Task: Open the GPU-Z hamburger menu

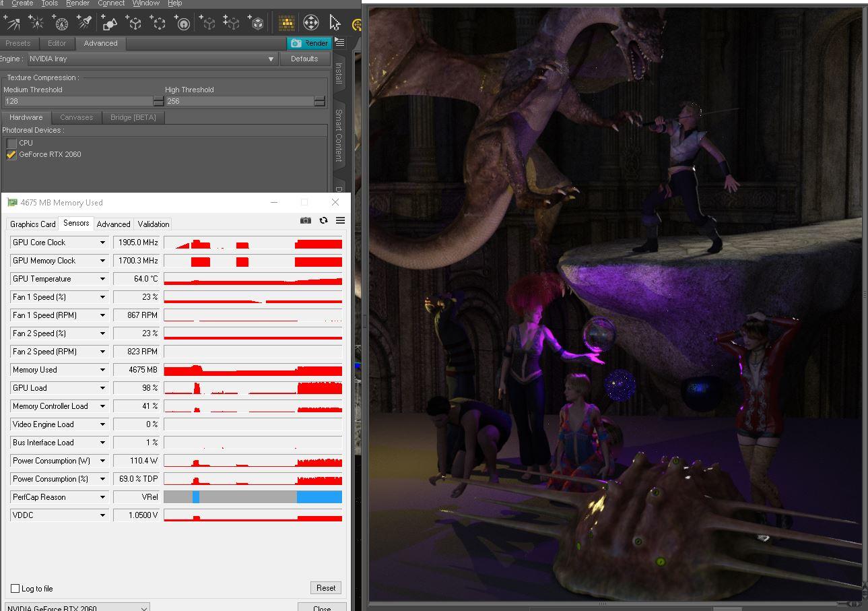Action: coord(340,220)
